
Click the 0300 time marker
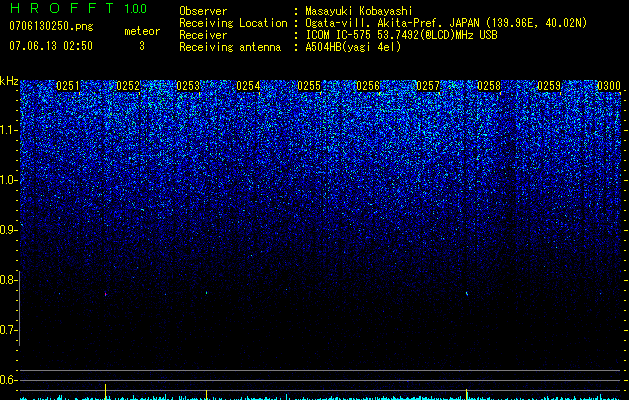609,86
